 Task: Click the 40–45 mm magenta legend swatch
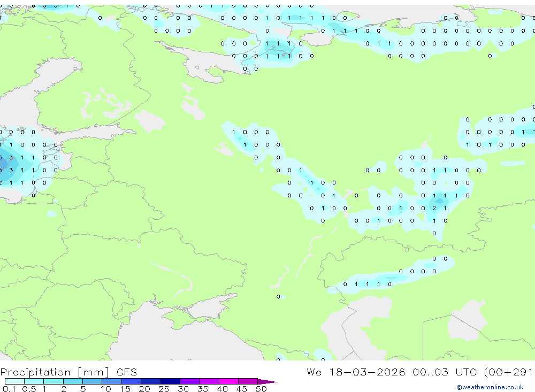[x=228, y=381]
